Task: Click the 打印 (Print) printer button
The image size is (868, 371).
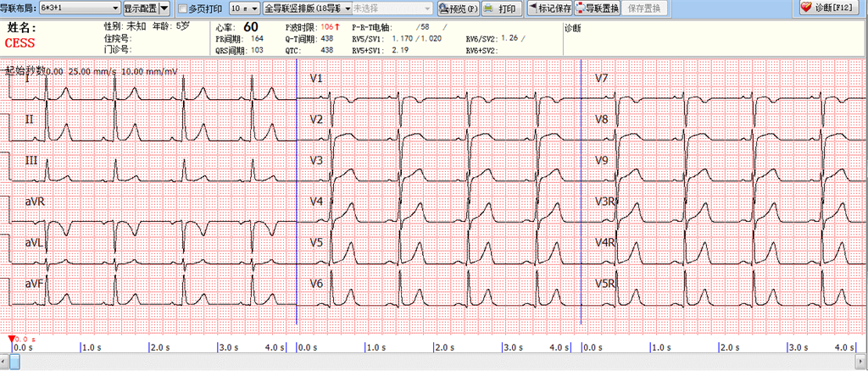Action: pyautogui.click(x=502, y=8)
